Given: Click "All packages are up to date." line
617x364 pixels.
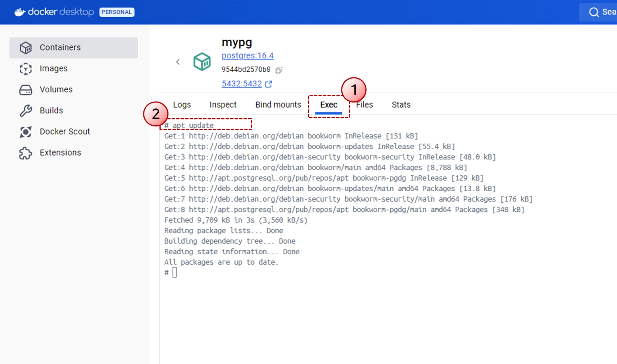Looking at the screenshot, I should pos(221,262).
